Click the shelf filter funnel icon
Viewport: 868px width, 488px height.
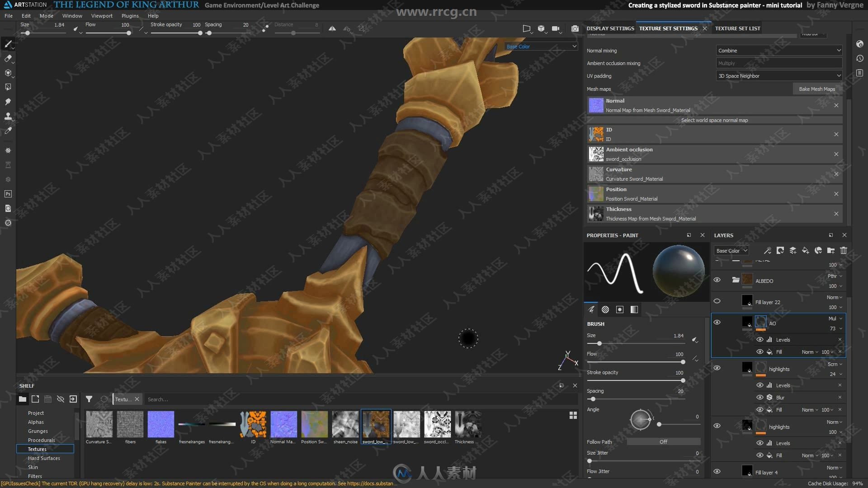[x=89, y=399]
